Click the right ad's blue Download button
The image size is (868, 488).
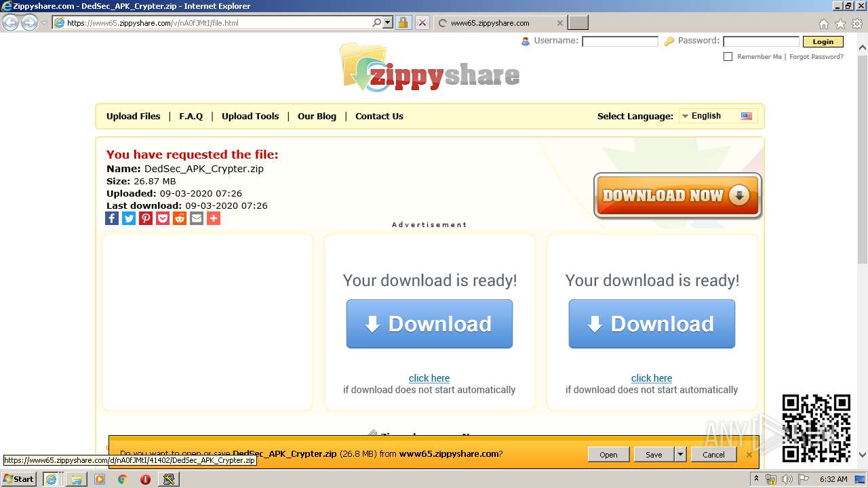click(652, 324)
